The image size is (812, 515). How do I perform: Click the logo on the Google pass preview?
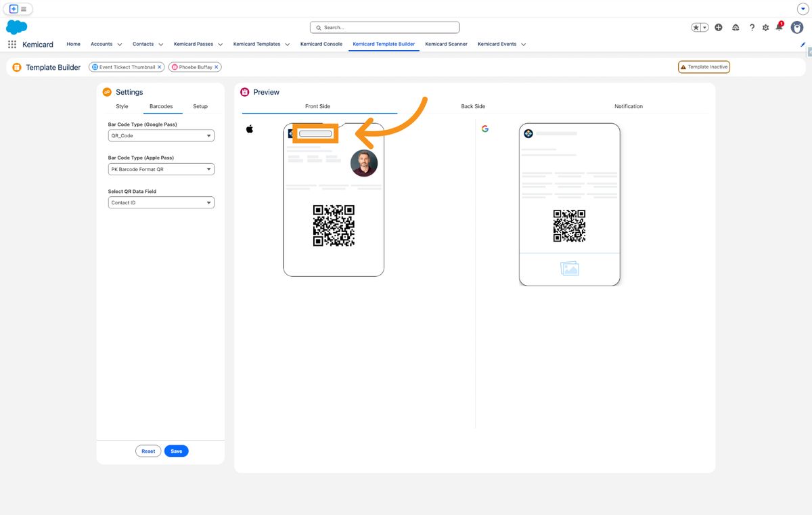click(528, 134)
